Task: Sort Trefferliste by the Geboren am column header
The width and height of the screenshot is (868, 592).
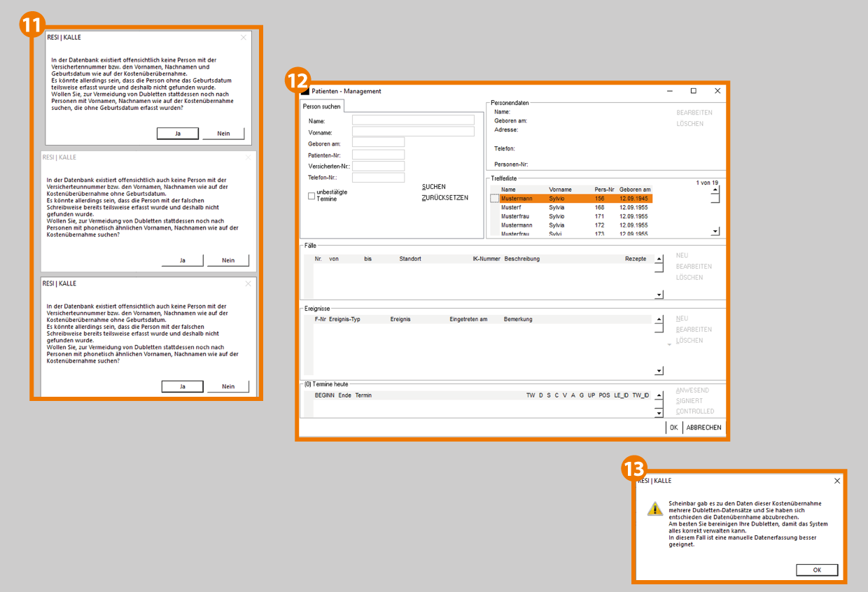Action: (x=635, y=190)
